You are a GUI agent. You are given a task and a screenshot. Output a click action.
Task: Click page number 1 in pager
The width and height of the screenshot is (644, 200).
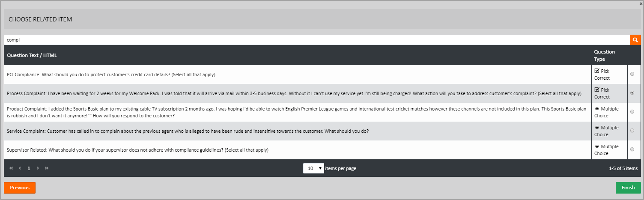[x=29, y=168]
